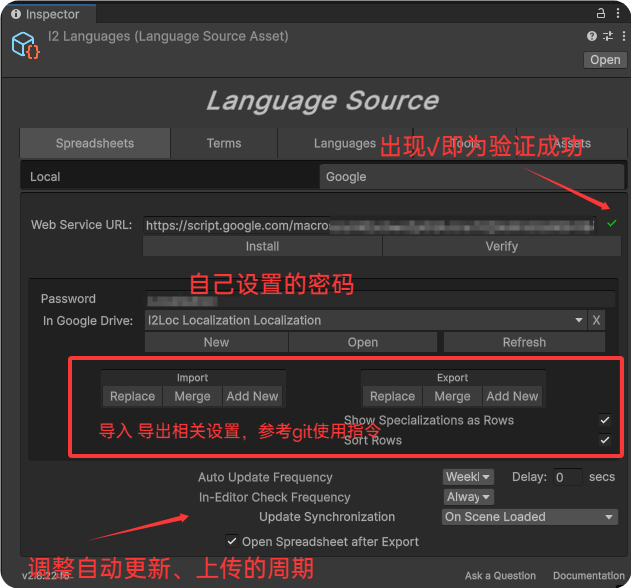631x588 pixels.
Task: Click the Open button for the asset
Action: click(x=605, y=60)
